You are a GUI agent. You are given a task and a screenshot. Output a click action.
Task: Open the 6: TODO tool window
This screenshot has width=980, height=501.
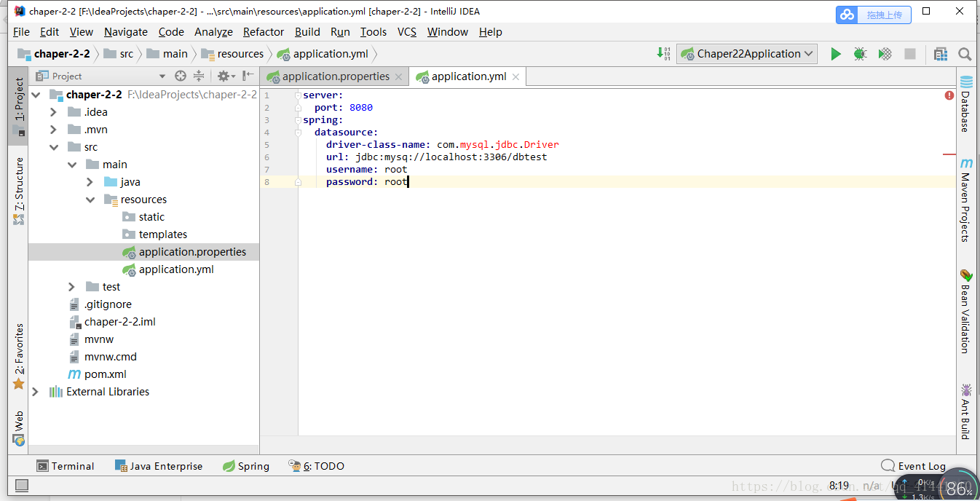[x=316, y=466]
